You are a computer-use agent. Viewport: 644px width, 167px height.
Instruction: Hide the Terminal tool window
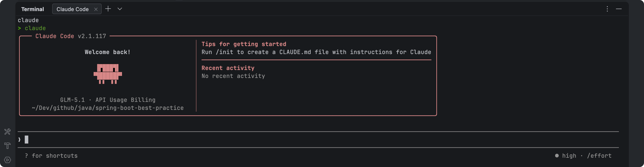tap(619, 9)
